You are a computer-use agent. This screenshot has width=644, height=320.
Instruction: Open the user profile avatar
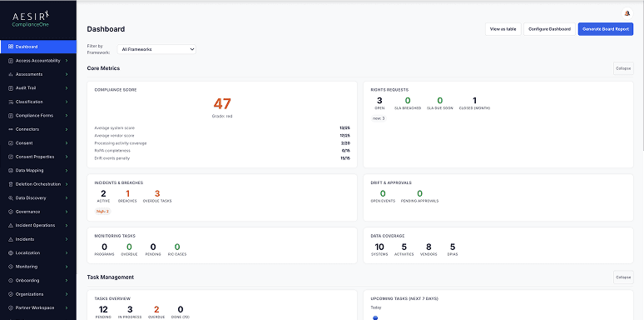(627, 13)
